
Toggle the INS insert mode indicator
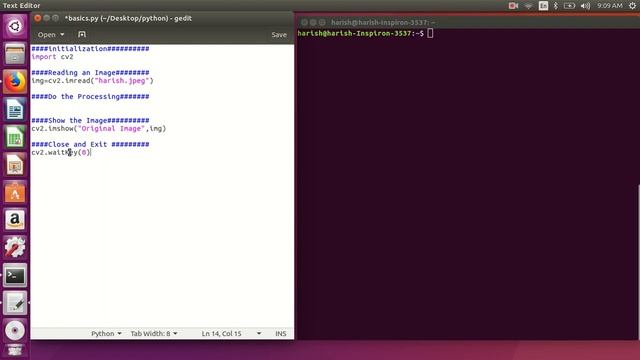coord(280,333)
